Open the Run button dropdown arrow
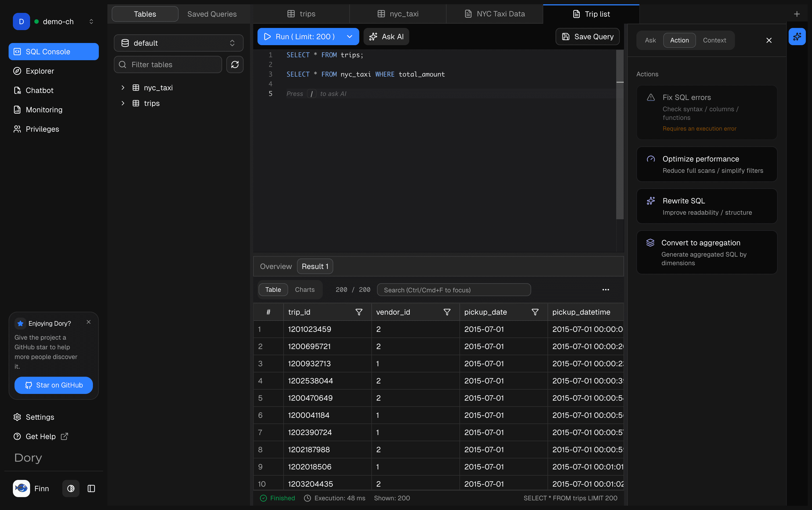 pyautogui.click(x=350, y=37)
